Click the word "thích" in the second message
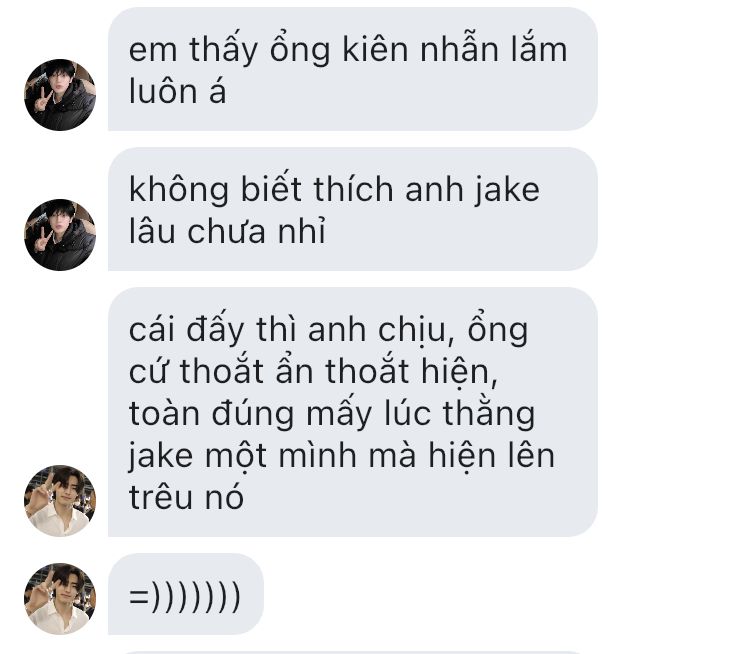750x654 pixels. [353, 189]
